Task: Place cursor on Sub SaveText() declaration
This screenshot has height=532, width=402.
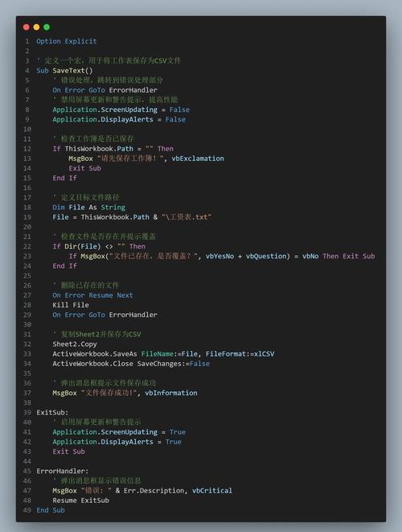Action: (x=64, y=71)
